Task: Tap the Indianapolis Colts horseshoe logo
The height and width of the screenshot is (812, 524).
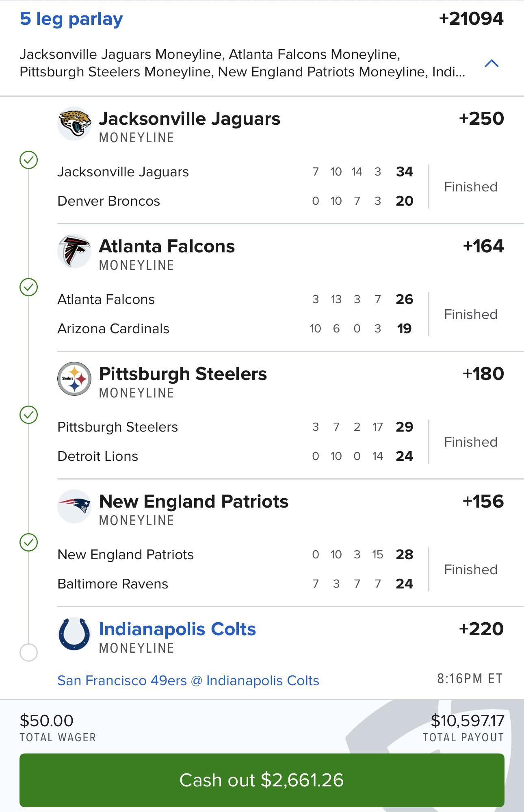Action: pos(74,634)
